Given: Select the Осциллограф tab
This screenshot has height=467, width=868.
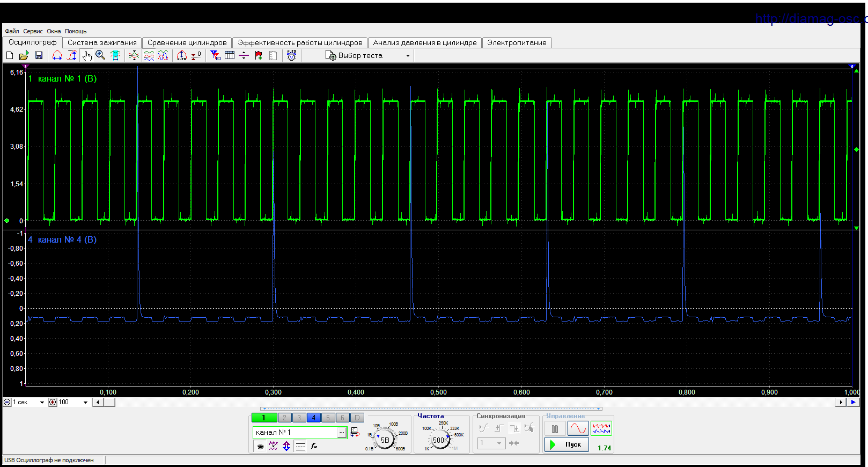Looking at the screenshot, I should point(32,42).
